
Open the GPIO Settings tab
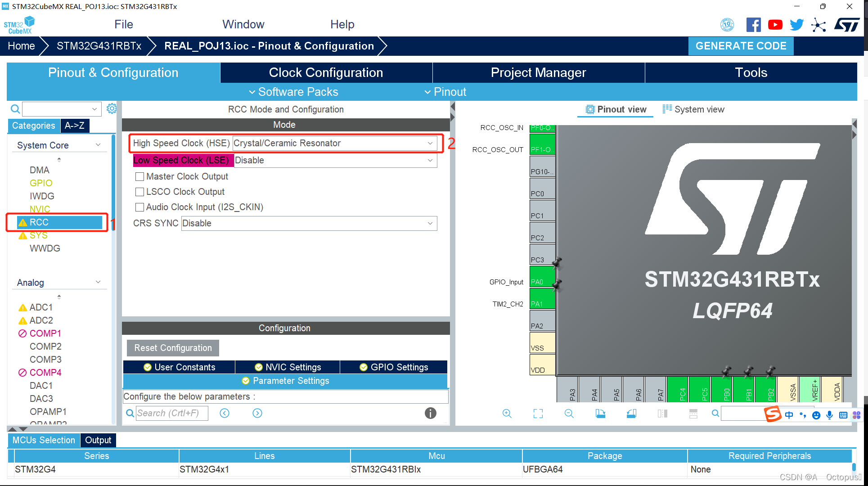coord(394,367)
